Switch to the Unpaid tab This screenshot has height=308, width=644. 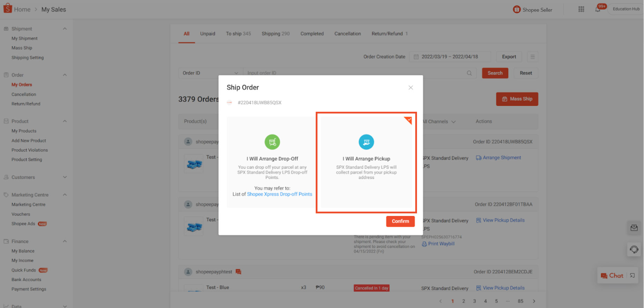[x=207, y=34]
